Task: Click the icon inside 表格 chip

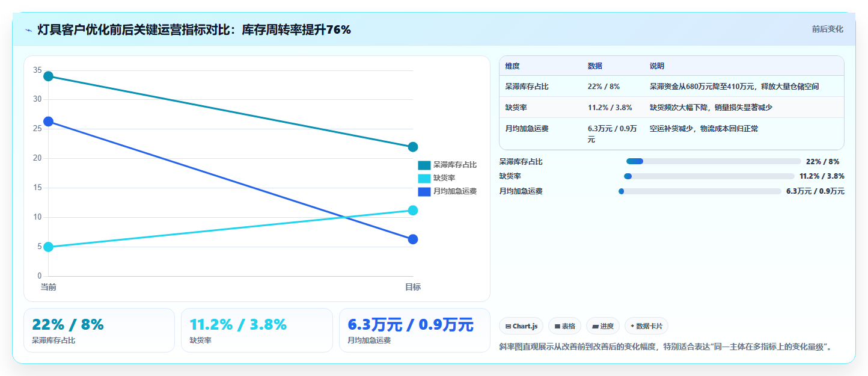Action: (x=557, y=326)
